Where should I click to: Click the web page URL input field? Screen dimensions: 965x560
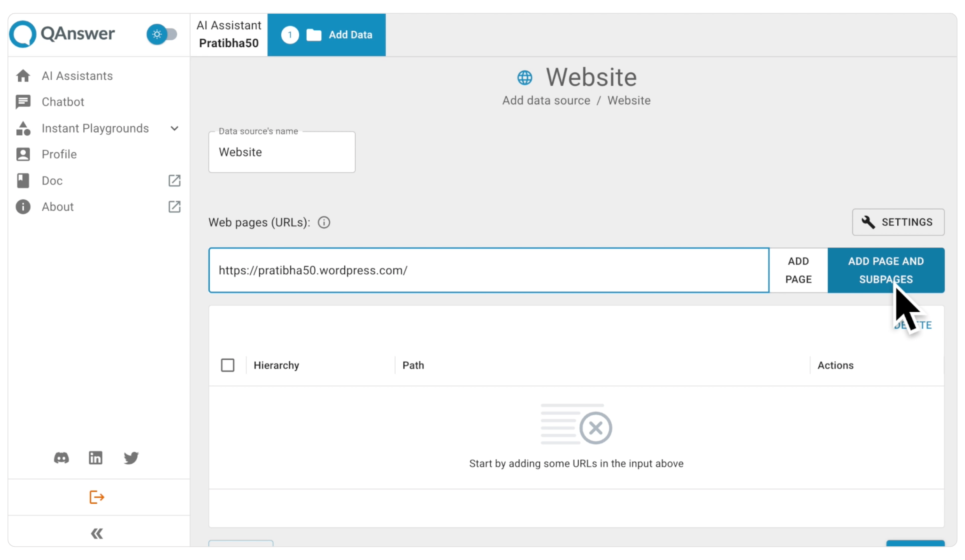click(488, 270)
